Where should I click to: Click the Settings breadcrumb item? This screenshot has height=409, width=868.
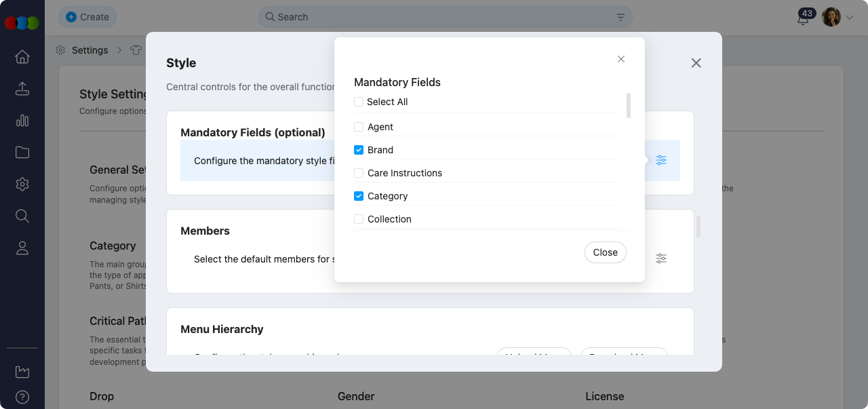(x=90, y=50)
